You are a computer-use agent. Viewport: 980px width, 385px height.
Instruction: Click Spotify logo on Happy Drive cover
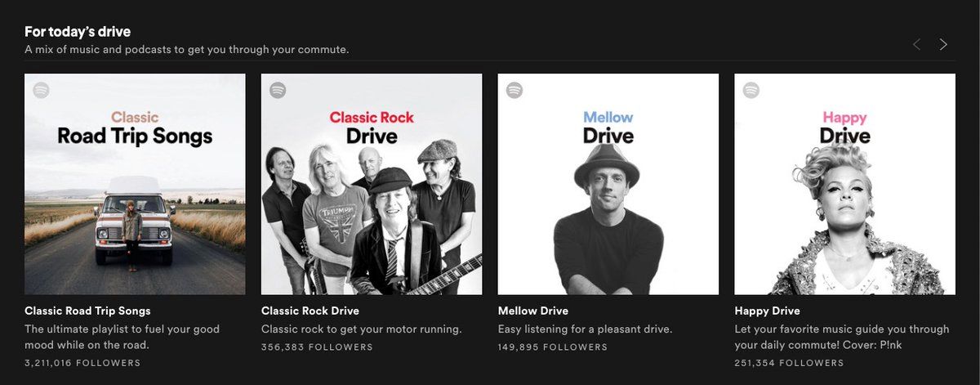click(751, 90)
